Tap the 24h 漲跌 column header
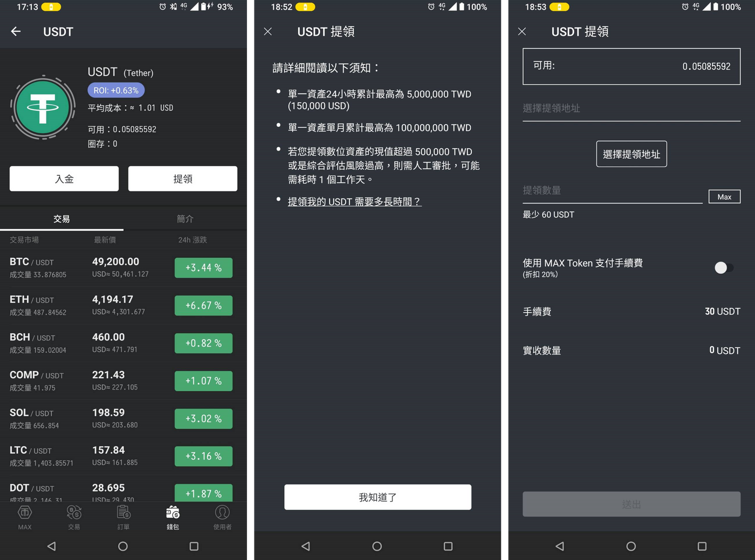 coord(193,240)
